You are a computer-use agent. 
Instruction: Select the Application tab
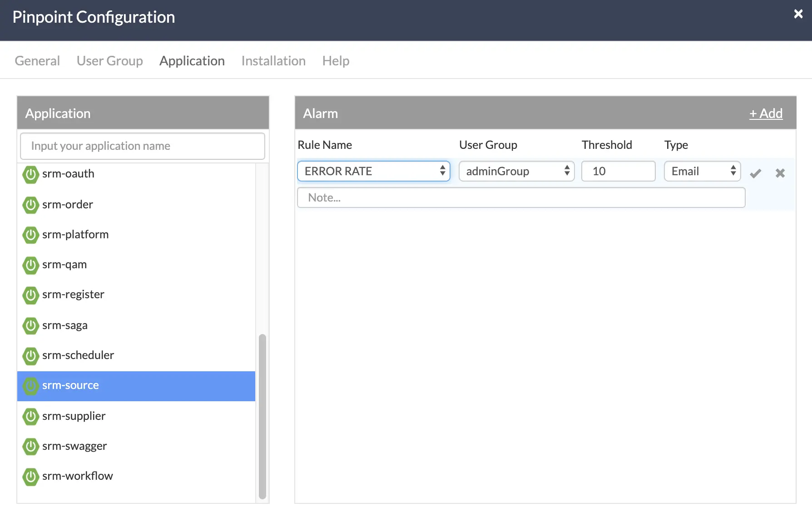pyautogui.click(x=192, y=61)
